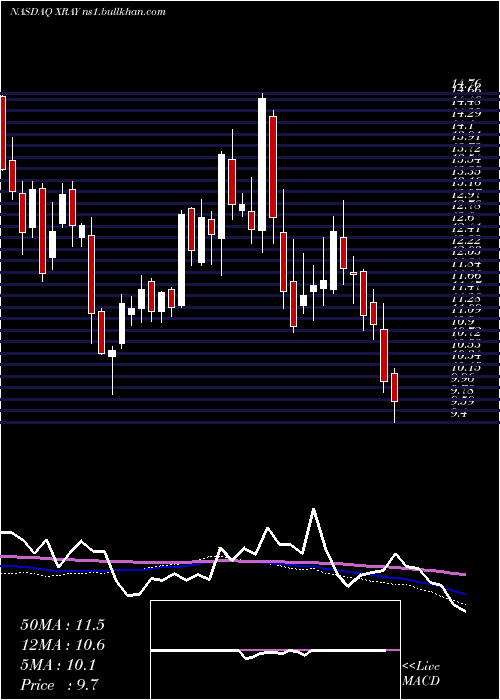Image resolution: width=500 pixels, height=700 pixels.
Task: Select the 14.1 price axis label
Action: [x=463, y=127]
